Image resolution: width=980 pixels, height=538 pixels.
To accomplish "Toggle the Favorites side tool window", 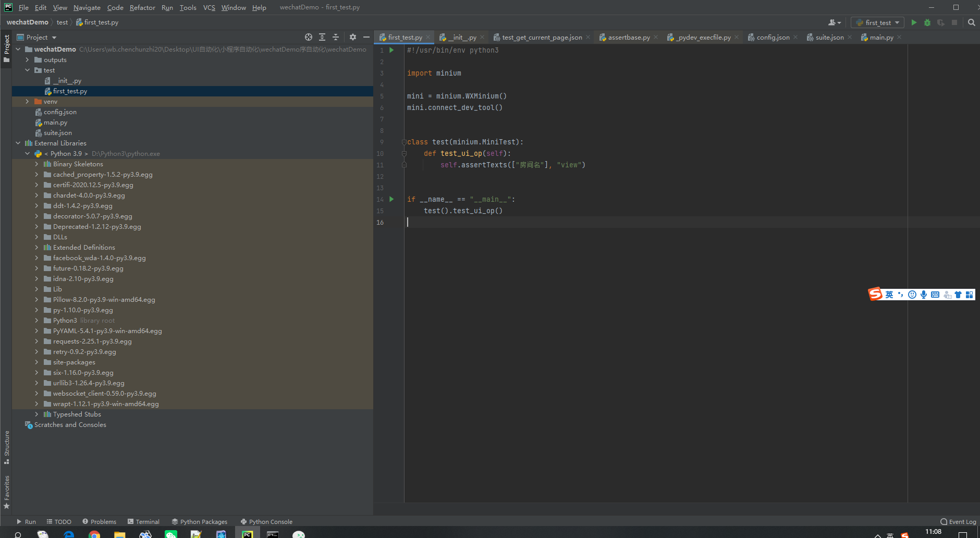I will click(x=6, y=492).
